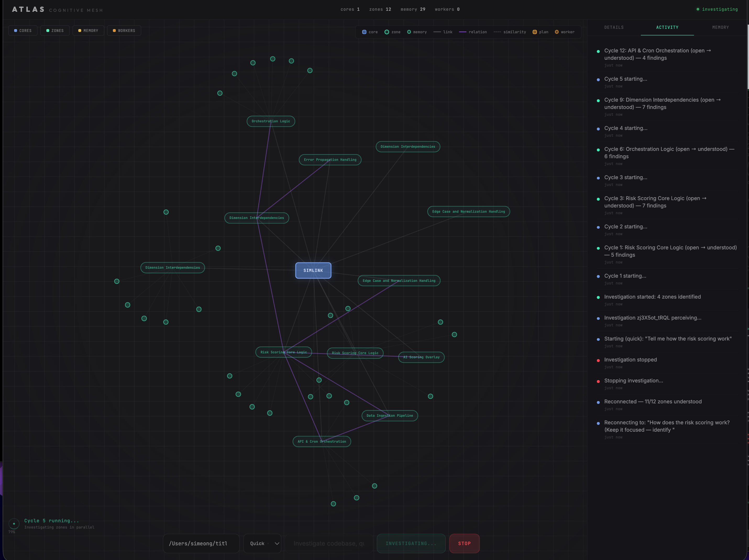749x560 pixels.
Task: Click the SIMLINK core node
Action: click(x=313, y=270)
